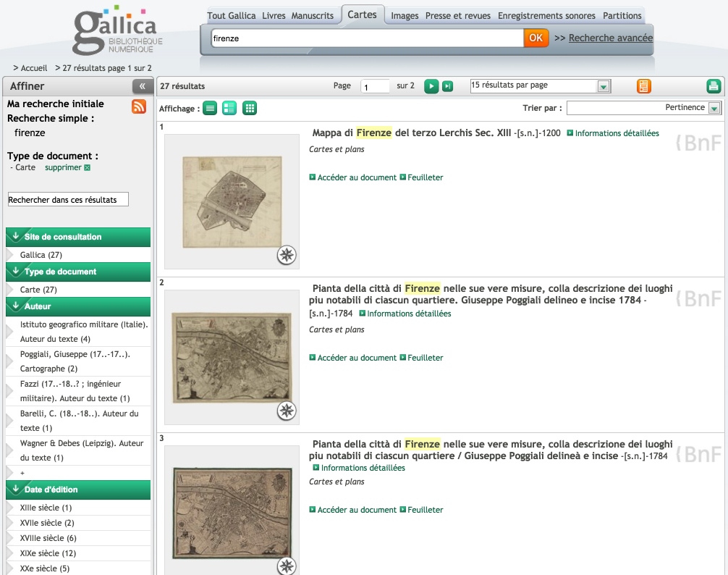Image resolution: width=728 pixels, height=575 pixels.
Task: Collapse the Affiner sidebar with double-chevron
Action: (142, 86)
